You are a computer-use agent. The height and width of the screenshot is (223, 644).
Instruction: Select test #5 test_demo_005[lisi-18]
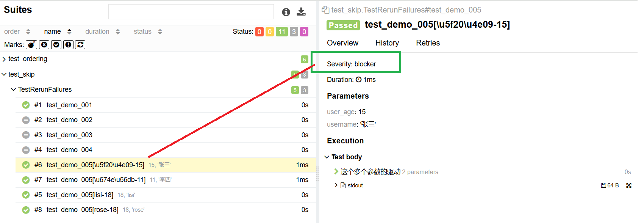166,195
